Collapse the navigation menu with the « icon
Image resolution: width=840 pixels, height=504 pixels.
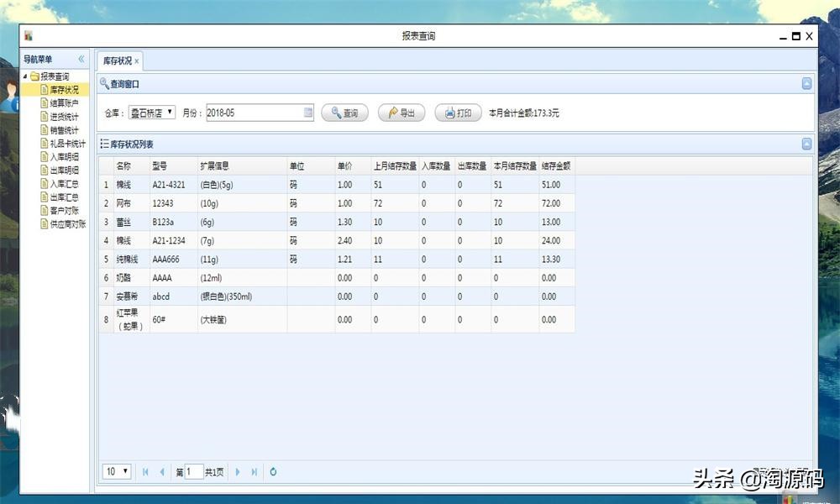pos(81,58)
